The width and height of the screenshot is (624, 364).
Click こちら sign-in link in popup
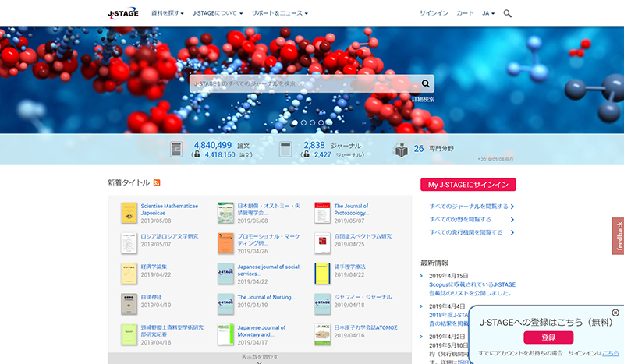click(611, 353)
